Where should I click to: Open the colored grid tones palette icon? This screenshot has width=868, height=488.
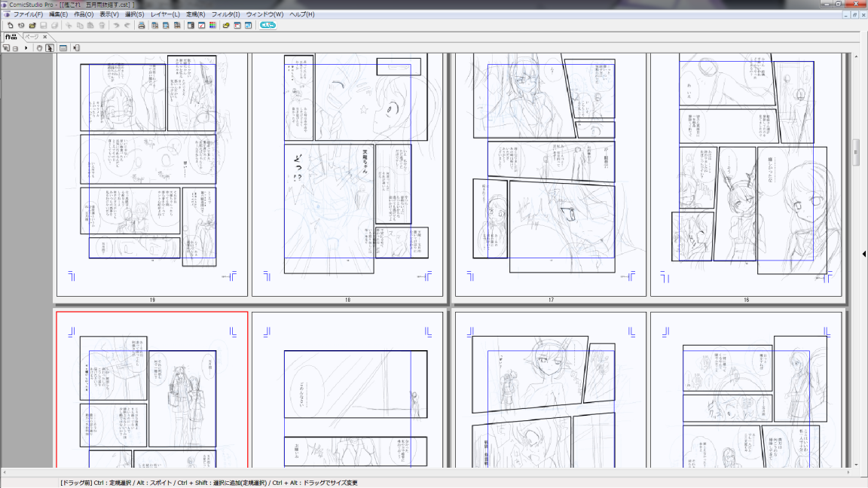coord(212,26)
